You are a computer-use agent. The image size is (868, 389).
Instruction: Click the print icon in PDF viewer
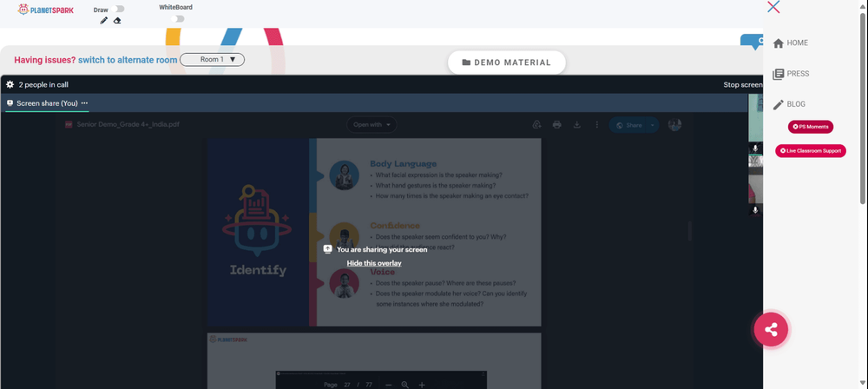pyautogui.click(x=557, y=125)
